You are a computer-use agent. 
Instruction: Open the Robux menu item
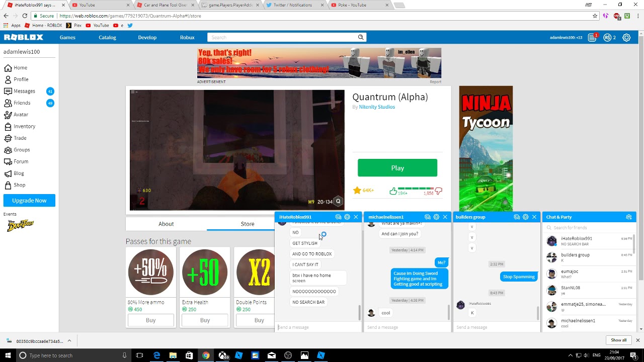(187, 37)
